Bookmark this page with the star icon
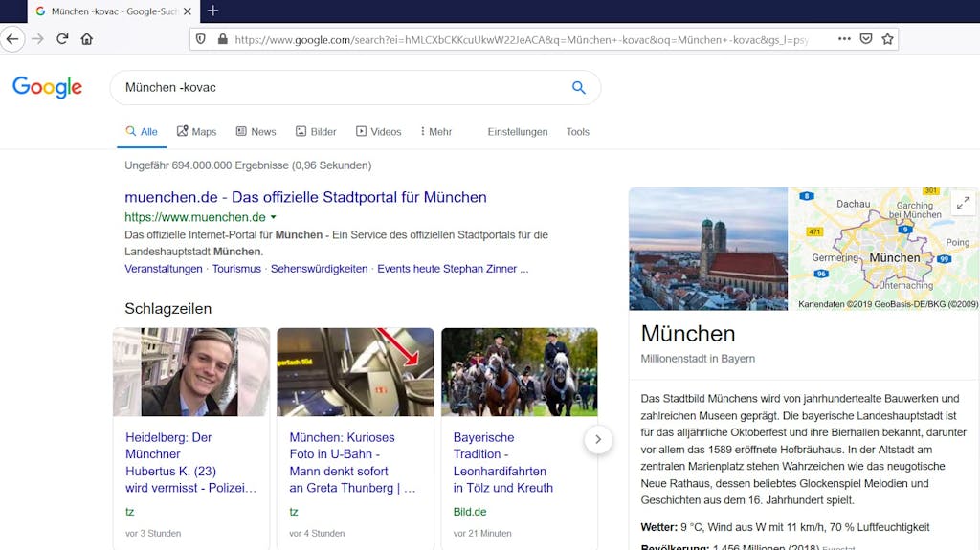The width and height of the screenshot is (980, 550). pos(887,39)
